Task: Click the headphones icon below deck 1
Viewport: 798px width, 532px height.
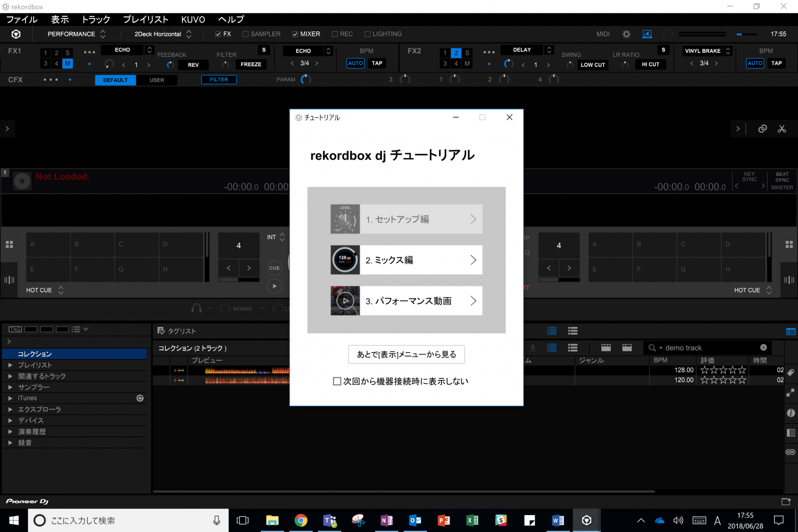Action: click(197, 309)
